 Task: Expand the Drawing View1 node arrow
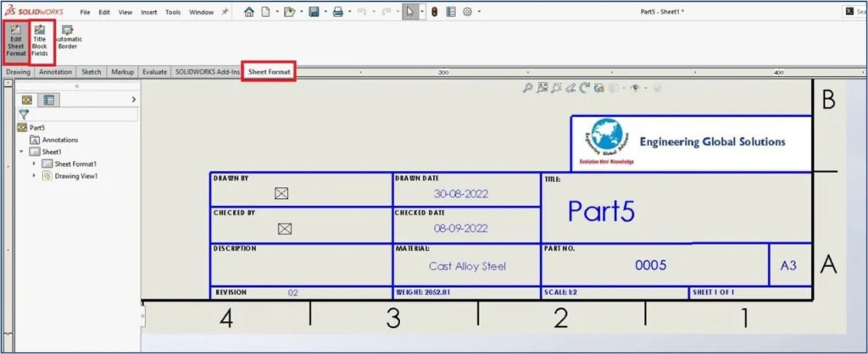click(34, 176)
